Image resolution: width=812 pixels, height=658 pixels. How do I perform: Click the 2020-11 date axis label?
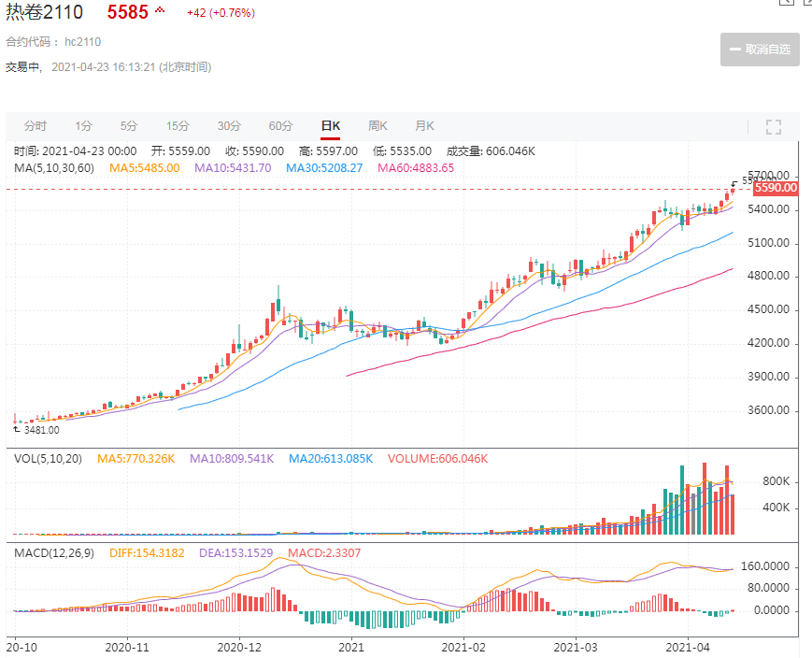click(127, 647)
